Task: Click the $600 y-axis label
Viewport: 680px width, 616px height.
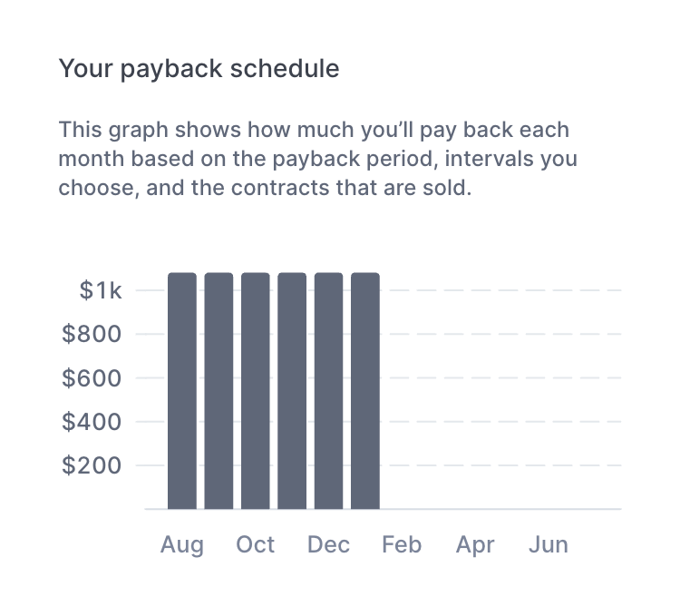Action: 92,377
